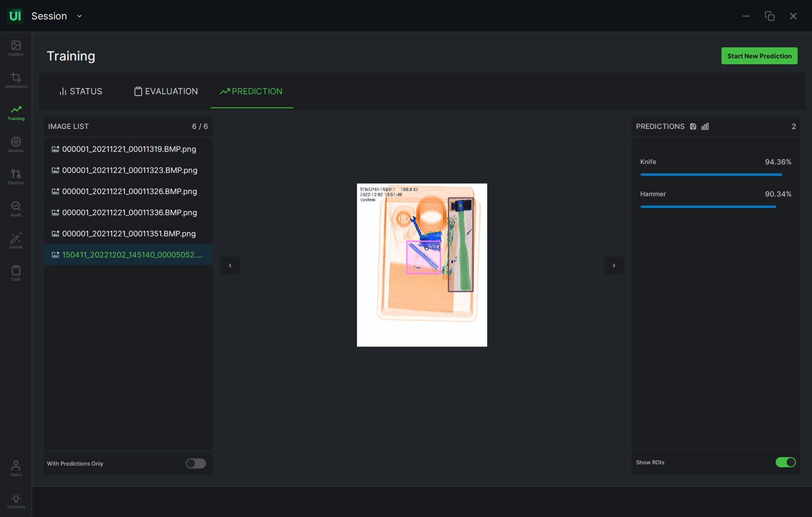Click the 94.36% confidence value
The image size is (812, 517).
[x=778, y=162]
